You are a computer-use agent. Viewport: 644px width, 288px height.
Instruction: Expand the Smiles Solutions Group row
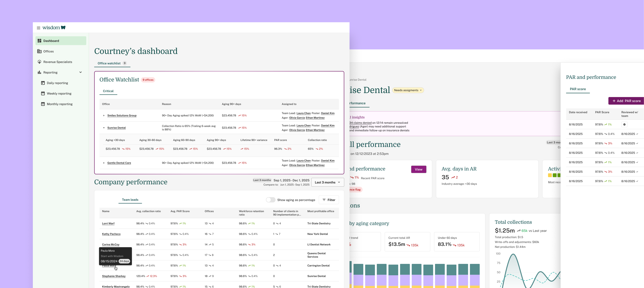(104, 116)
